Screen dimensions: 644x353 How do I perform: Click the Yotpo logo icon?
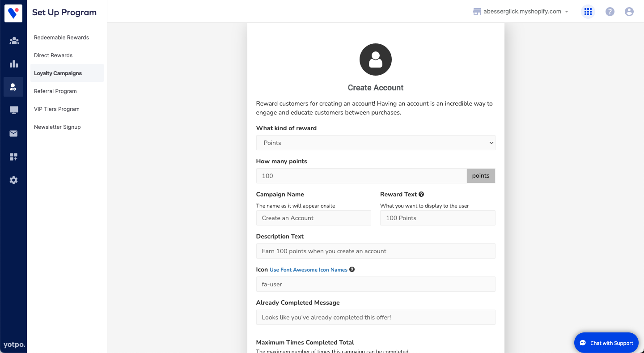point(13,13)
